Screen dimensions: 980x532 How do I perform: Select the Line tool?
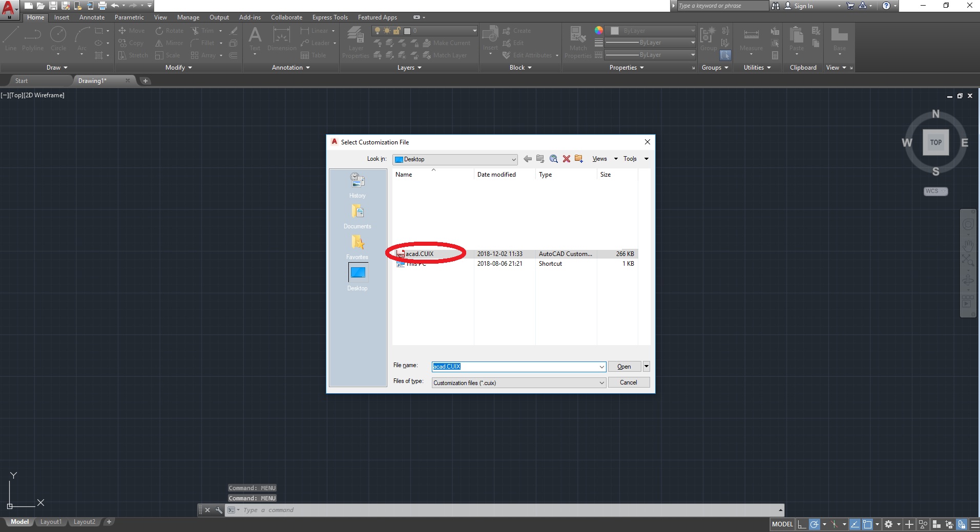pyautogui.click(x=10, y=38)
